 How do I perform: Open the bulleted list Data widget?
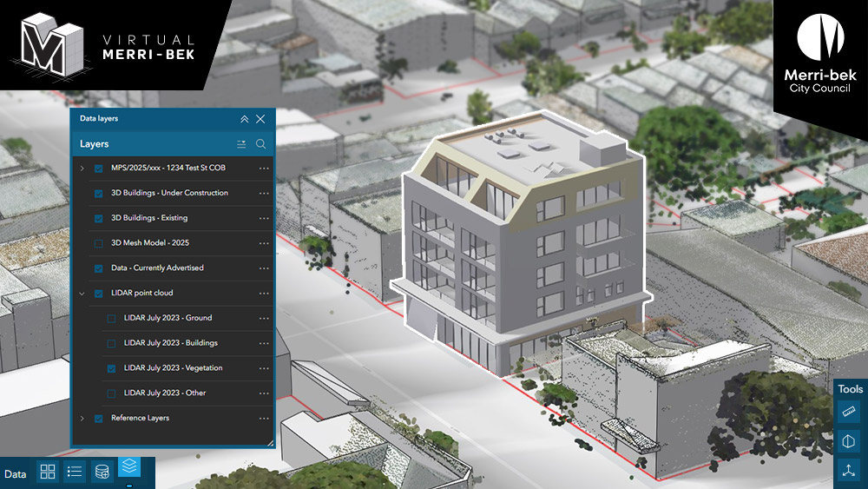click(75, 472)
